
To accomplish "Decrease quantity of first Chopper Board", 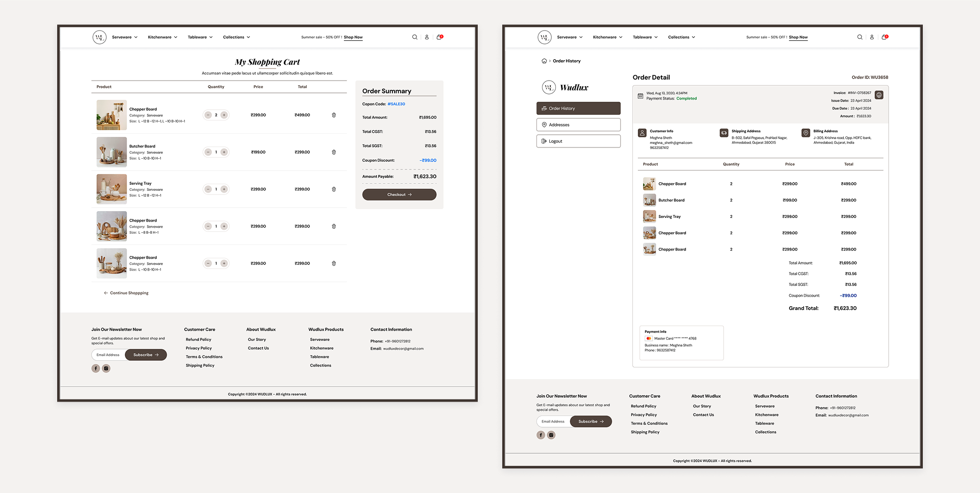I will 208,115.
